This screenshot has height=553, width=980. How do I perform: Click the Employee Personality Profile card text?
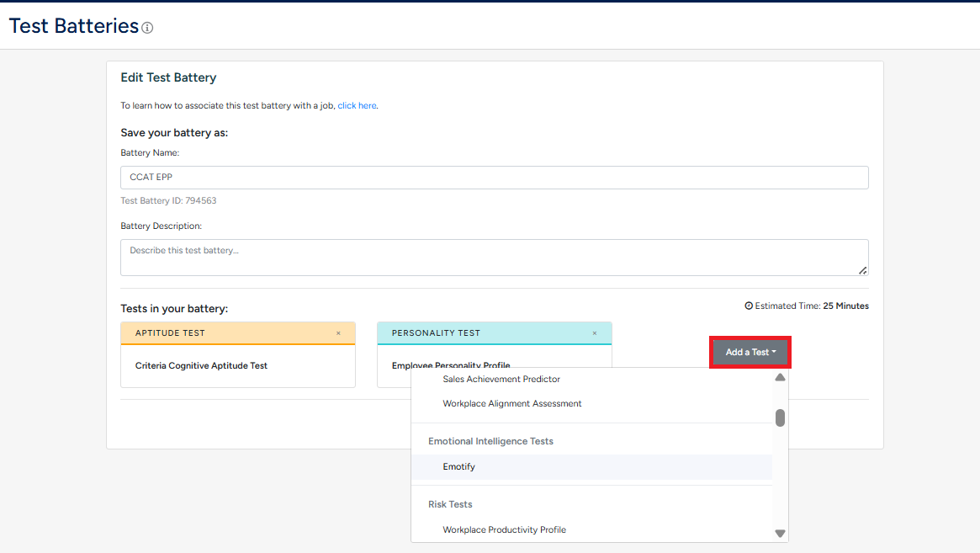(x=451, y=364)
